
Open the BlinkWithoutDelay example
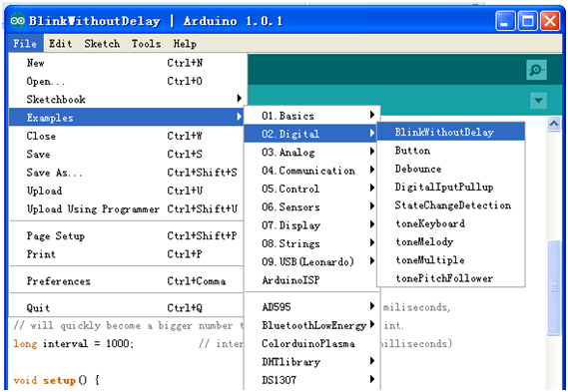(x=451, y=132)
